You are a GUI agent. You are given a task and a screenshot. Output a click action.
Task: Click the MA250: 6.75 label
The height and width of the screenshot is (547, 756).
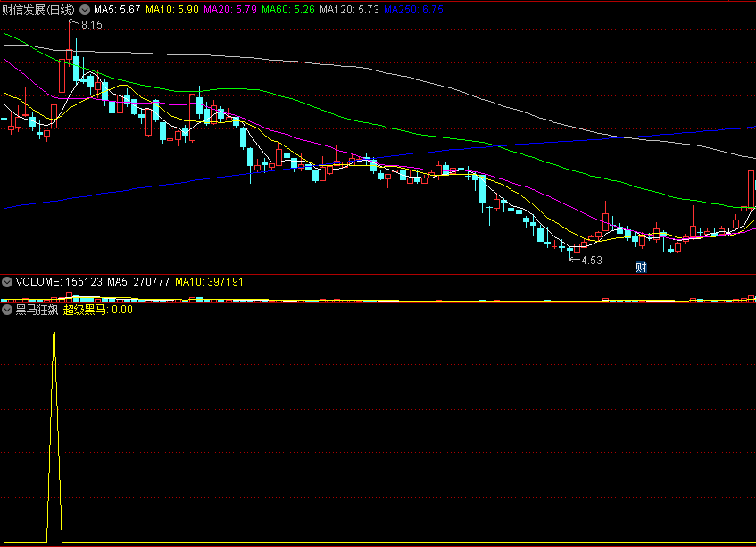click(413, 10)
